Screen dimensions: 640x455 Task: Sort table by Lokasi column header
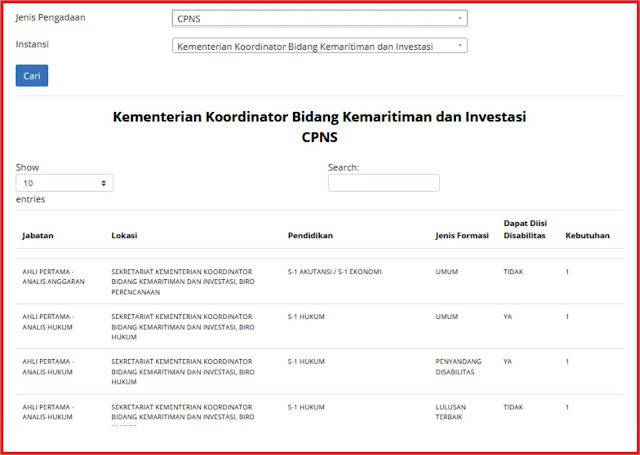[x=124, y=236]
